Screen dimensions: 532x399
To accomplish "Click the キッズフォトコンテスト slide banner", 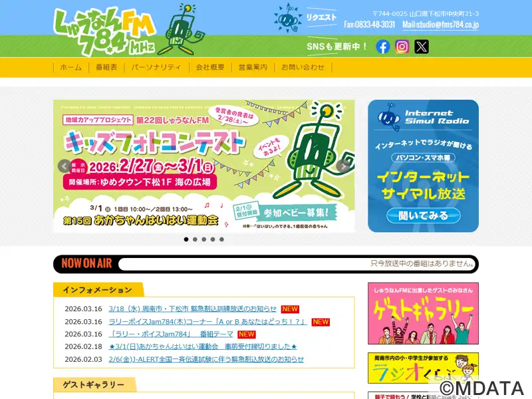I will click(x=204, y=166).
